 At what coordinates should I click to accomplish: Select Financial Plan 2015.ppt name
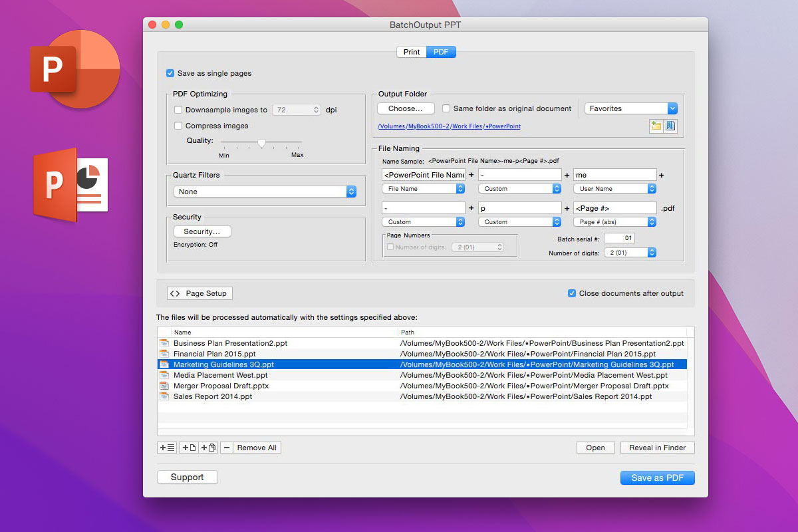(x=214, y=354)
